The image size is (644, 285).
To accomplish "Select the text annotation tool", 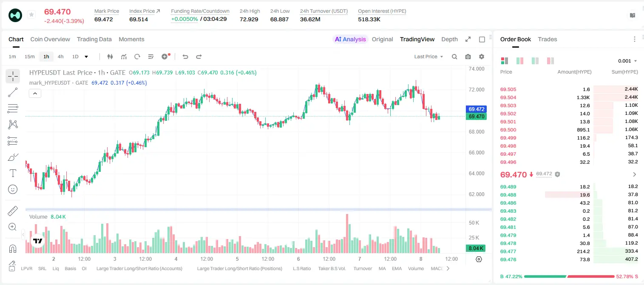I will tap(13, 173).
